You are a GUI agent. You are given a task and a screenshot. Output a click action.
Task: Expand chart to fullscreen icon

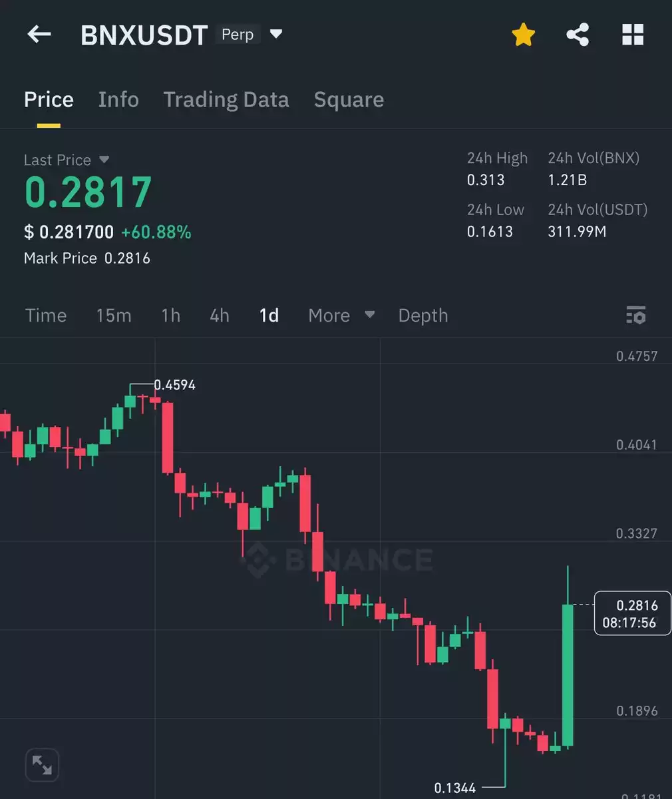coord(42,765)
